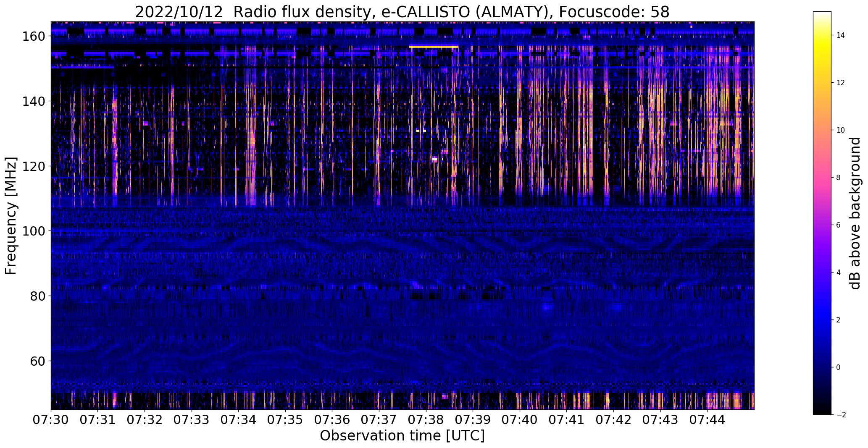Screen dimensions: 868x448
Task: Click the colorbar tick label 4
Action: (x=838, y=272)
